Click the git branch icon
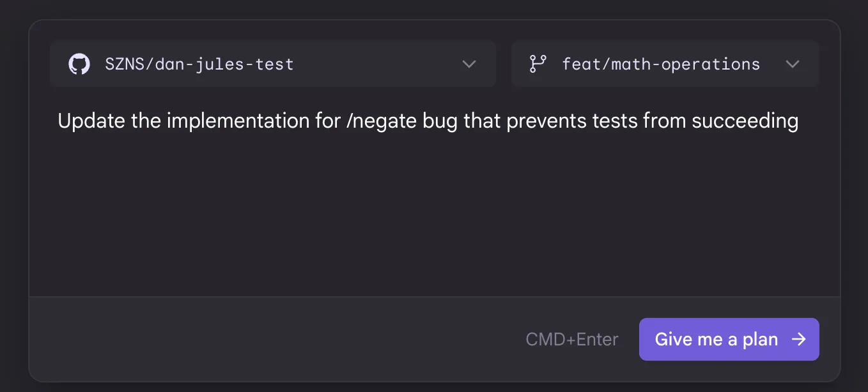 (x=538, y=64)
